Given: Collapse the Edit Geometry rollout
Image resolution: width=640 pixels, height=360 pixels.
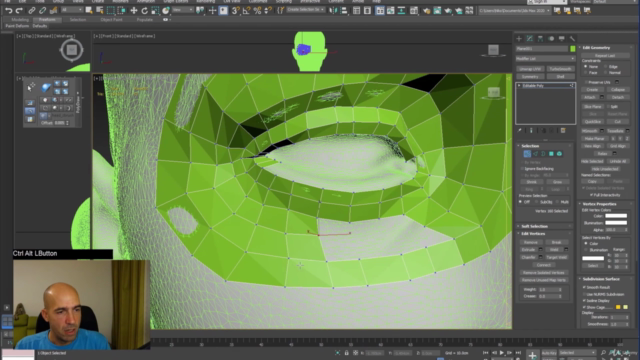Looking at the screenshot, I should click(596, 48).
